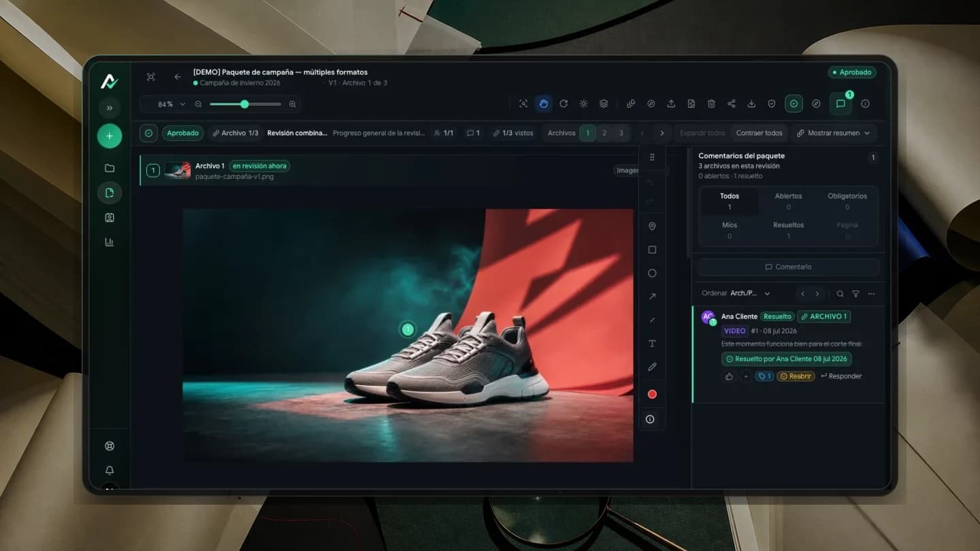Click the ARCHIVO 1 link tag
This screenshot has width=980, height=551.
[824, 316]
